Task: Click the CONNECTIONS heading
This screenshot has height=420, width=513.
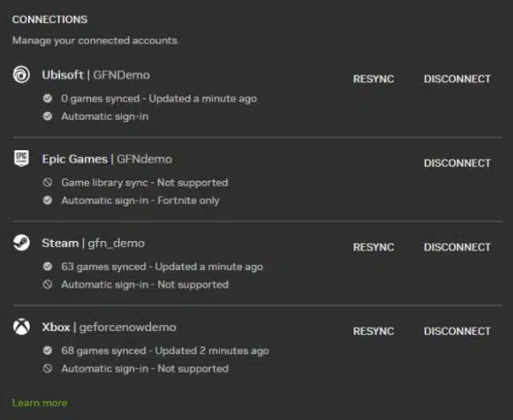Action: pos(50,20)
